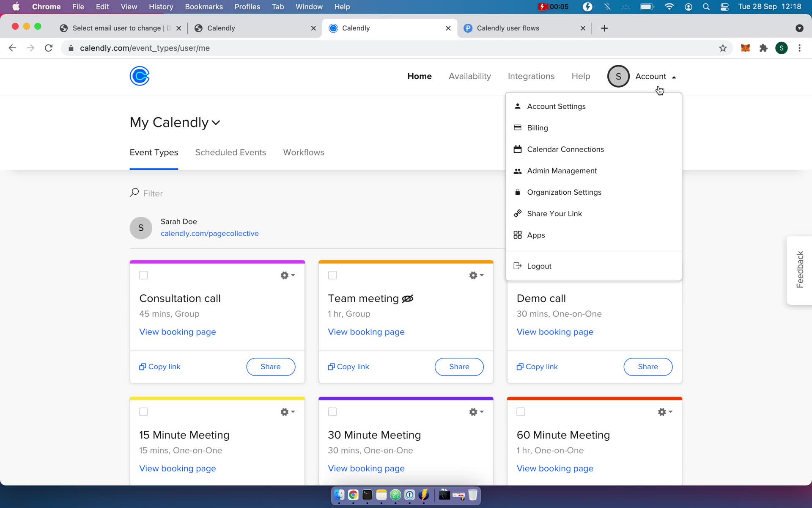Screen dimensions: 812x508
Task: Open 60 Minute Meeting gear dropdown
Action: coord(665,412)
